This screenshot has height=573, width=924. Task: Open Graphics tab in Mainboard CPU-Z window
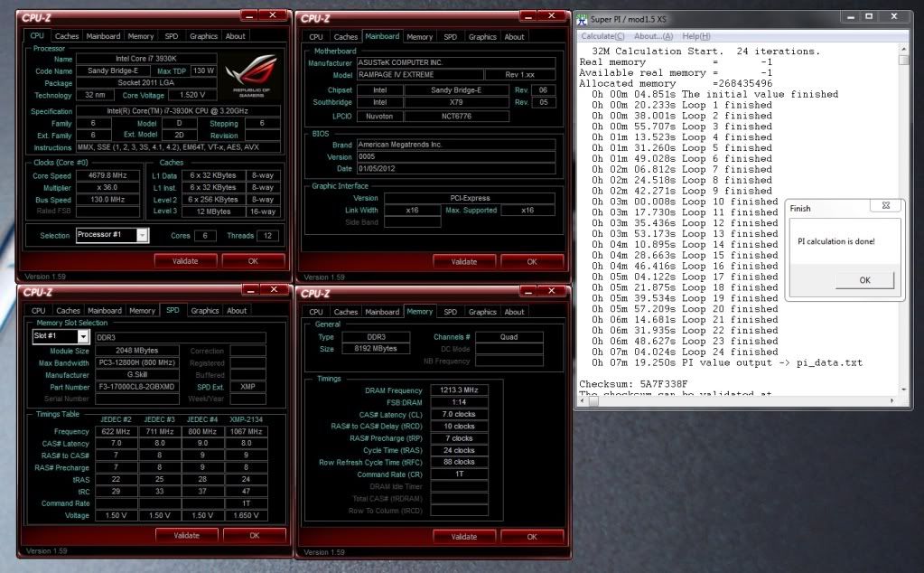pyautogui.click(x=482, y=36)
